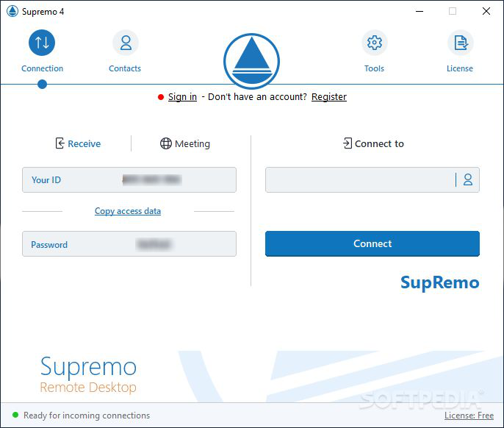Click the red sign-in status dot
The image size is (504, 428).
pos(161,97)
